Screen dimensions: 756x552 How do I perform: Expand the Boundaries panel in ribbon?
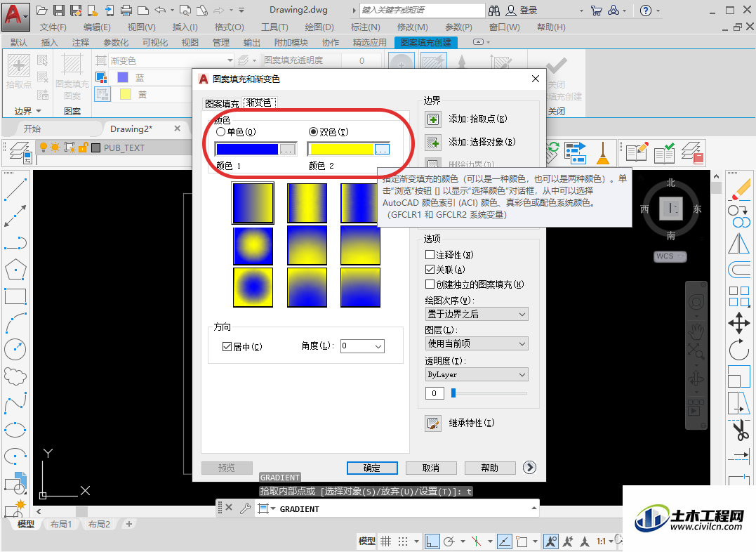[x=27, y=111]
